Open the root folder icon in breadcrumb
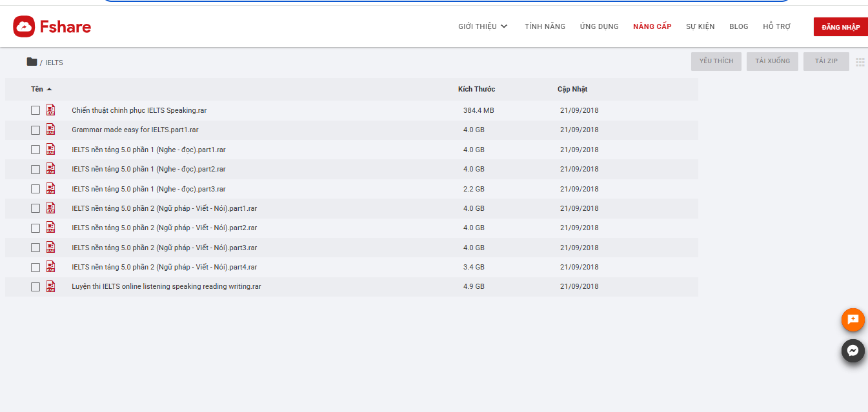Image resolution: width=868 pixels, height=412 pixels. tap(32, 62)
